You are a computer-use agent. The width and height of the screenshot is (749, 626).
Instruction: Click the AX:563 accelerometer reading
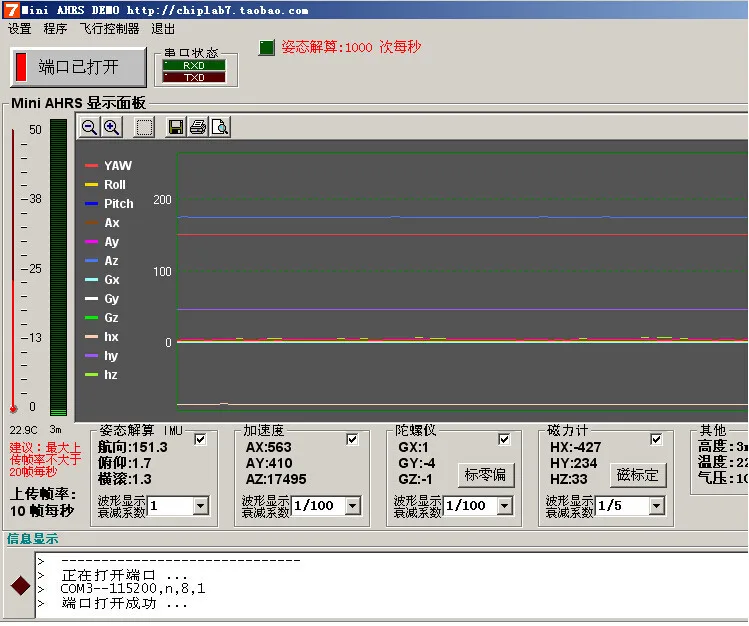[268, 447]
